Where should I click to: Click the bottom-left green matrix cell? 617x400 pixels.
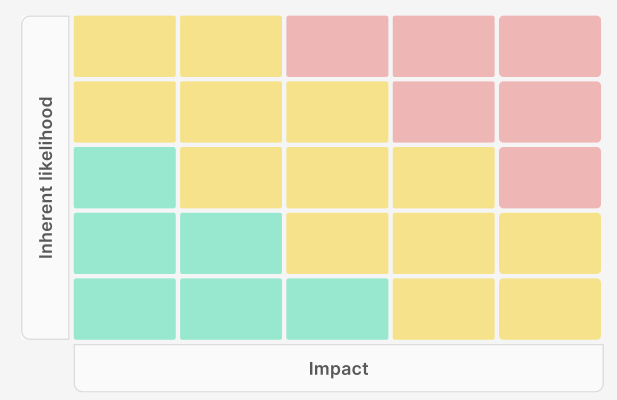125,309
